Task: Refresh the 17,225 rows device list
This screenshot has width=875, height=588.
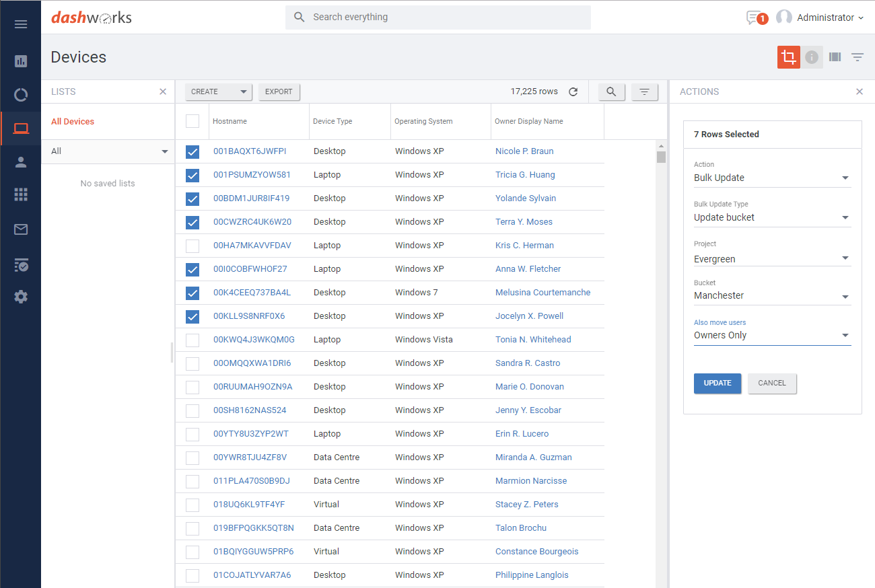Action: coord(573,91)
